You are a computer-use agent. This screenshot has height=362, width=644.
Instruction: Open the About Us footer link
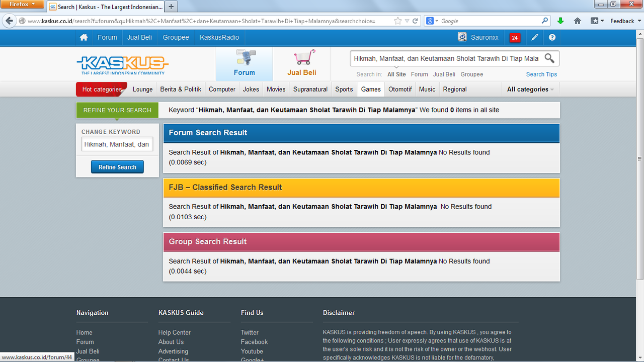tap(171, 342)
